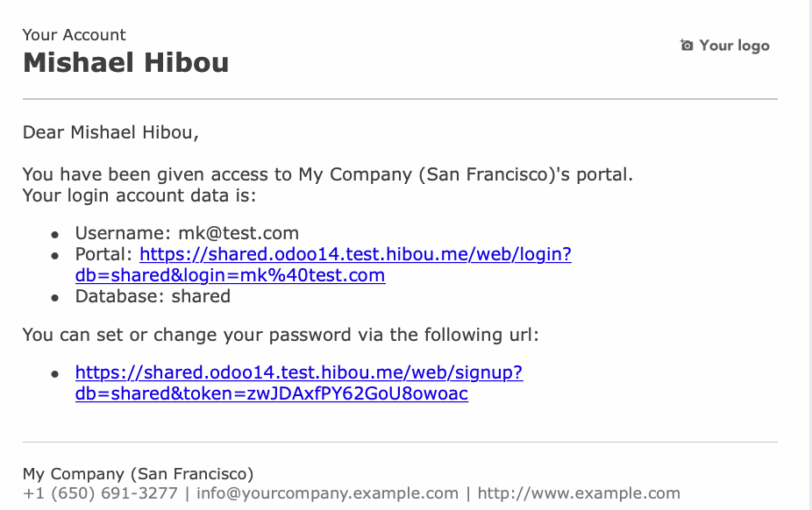Click the set or change password sentence
Image resolution: width=812 pixels, height=510 pixels.
tap(281, 335)
